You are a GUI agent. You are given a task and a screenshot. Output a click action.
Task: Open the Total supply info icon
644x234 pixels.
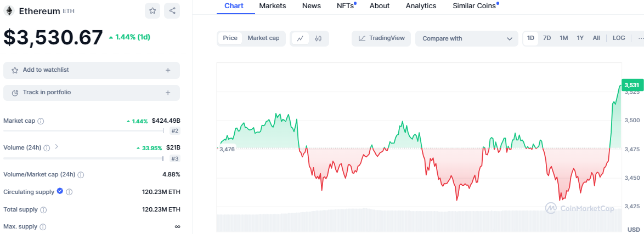coord(43,210)
